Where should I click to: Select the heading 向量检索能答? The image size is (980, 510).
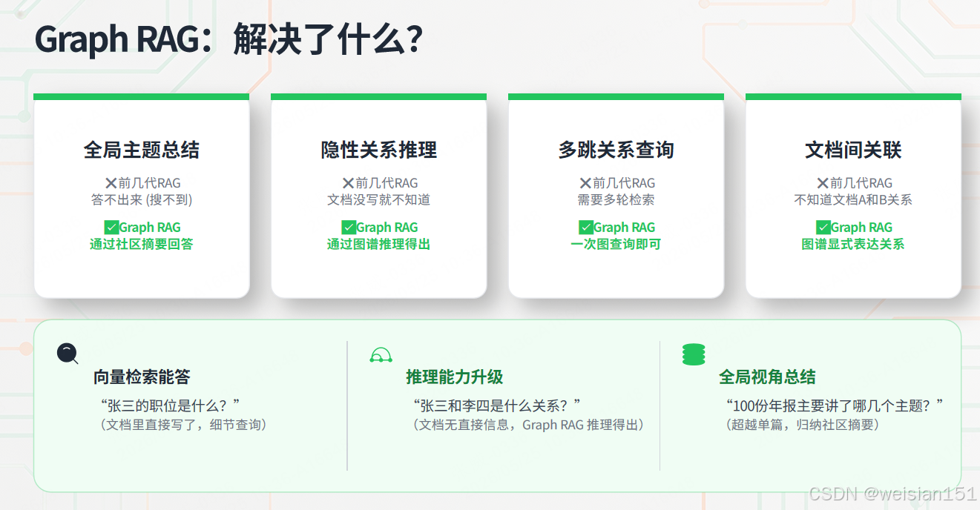(x=142, y=377)
